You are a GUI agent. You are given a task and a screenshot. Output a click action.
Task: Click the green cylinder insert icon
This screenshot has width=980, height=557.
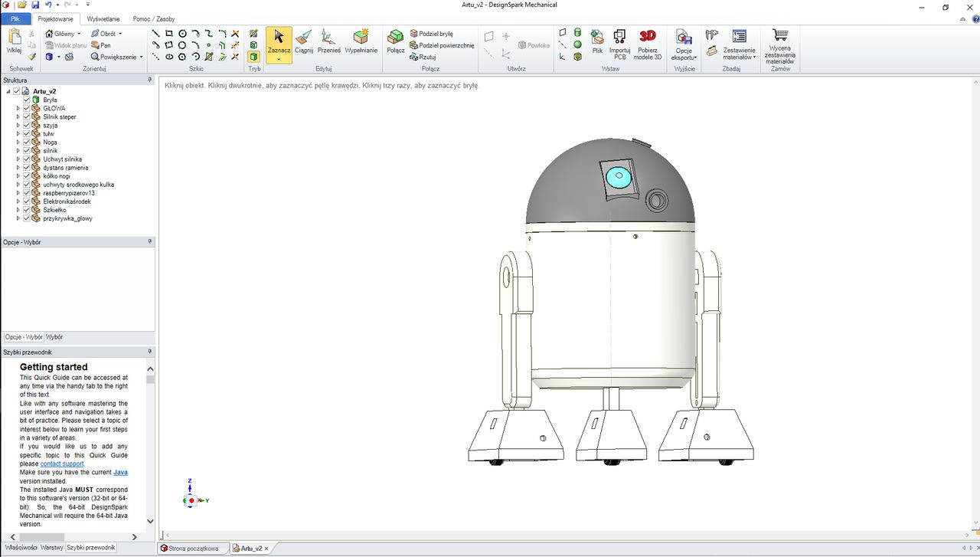pos(577,33)
